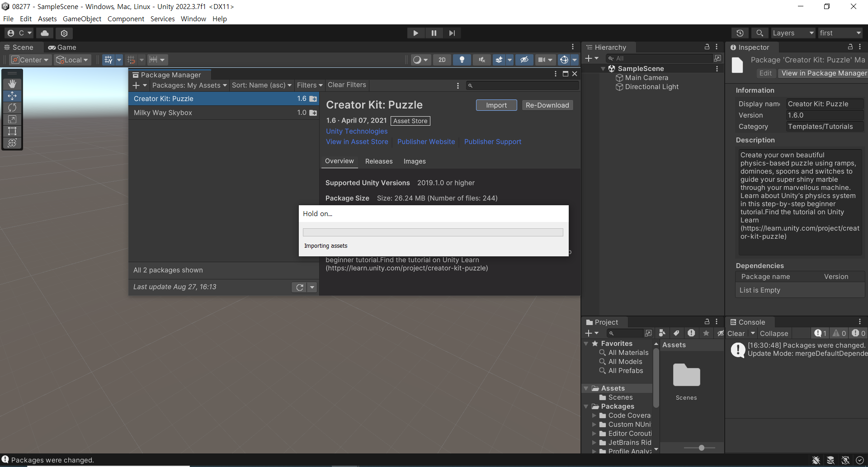The height and width of the screenshot is (467, 868).
Task: Select the Transform tool
Action: click(12, 143)
